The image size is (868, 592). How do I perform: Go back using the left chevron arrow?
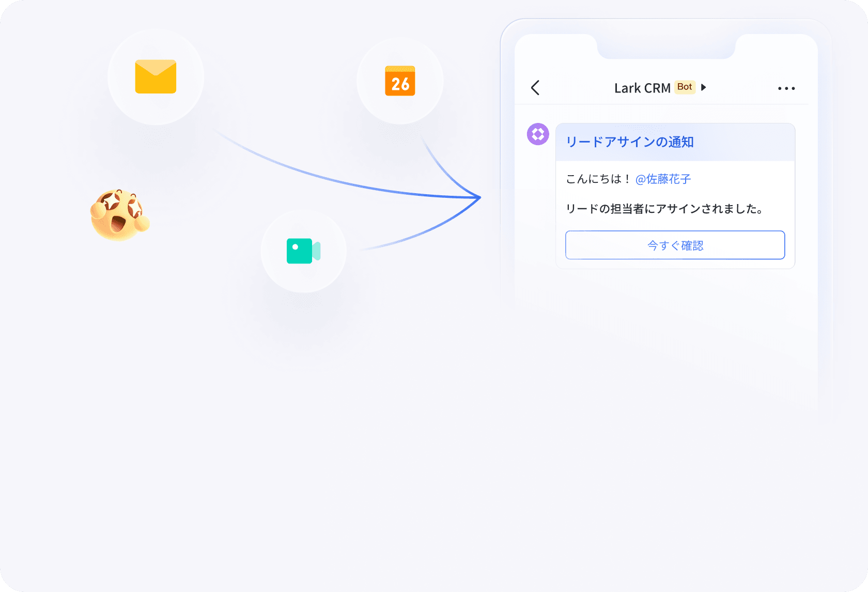(535, 88)
